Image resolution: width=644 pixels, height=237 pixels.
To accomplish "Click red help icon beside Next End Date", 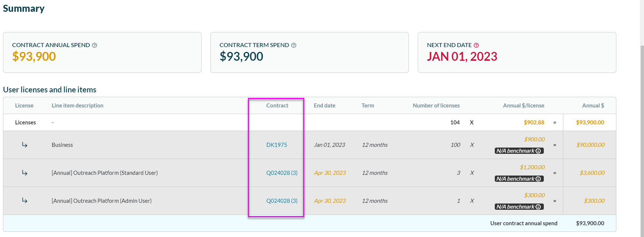I will pos(476,45).
